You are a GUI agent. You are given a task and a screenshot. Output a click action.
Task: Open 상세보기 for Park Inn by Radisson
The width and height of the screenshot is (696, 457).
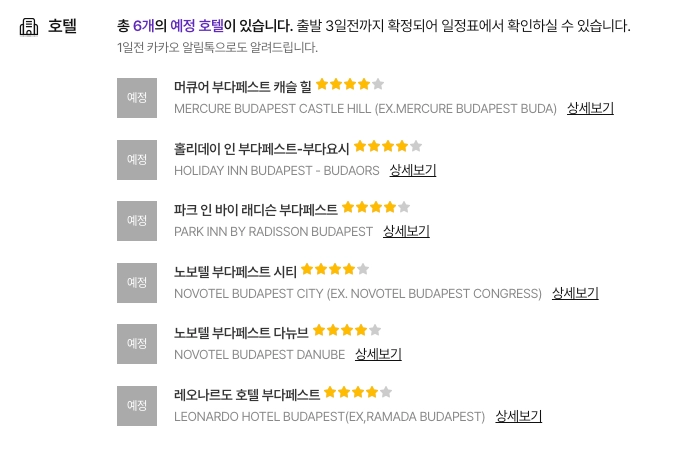coord(406,231)
